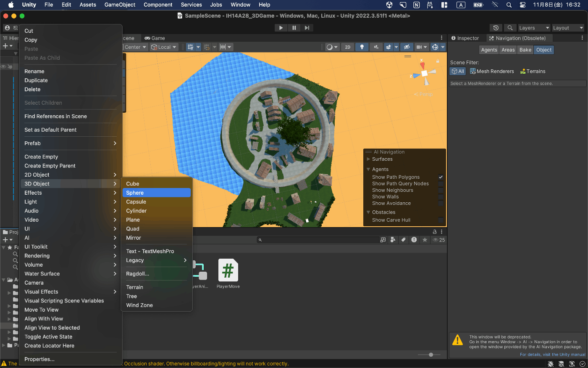
Task: Open 'For details, visit the Unity manual' link
Action: (552, 355)
